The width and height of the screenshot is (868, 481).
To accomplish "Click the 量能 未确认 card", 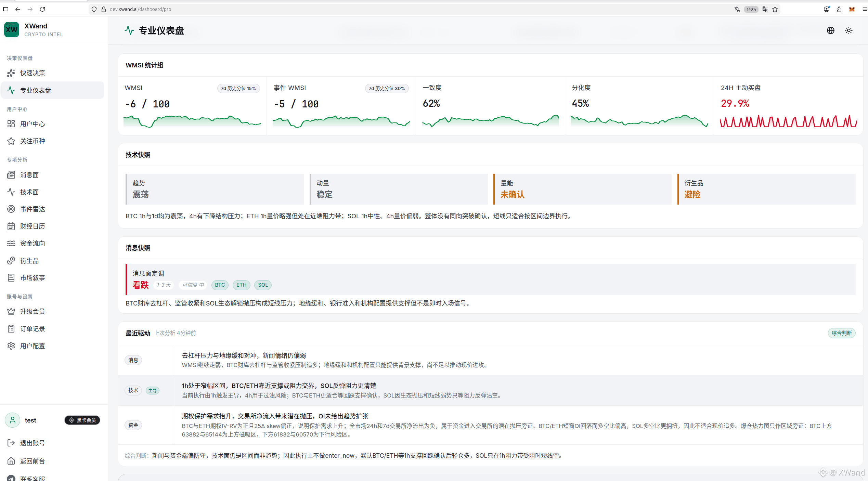I will [x=583, y=189].
